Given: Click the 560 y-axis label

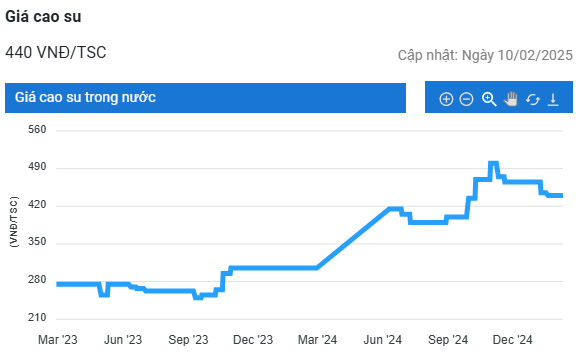Looking at the screenshot, I should [x=37, y=129].
